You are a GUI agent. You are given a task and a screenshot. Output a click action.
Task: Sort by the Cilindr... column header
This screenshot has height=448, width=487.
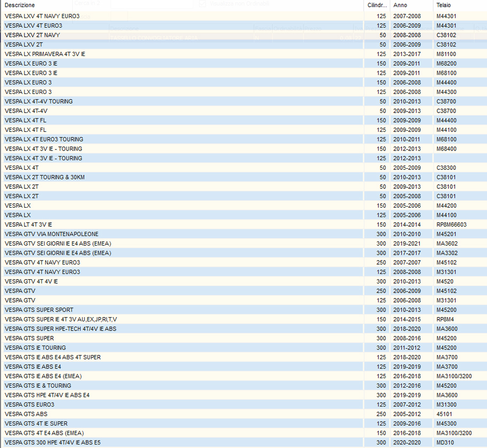(x=377, y=5)
